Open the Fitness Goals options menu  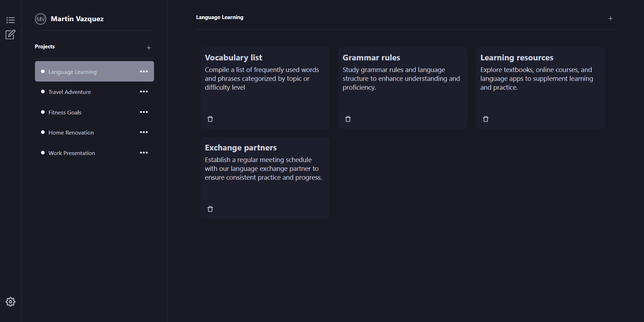[x=144, y=112]
